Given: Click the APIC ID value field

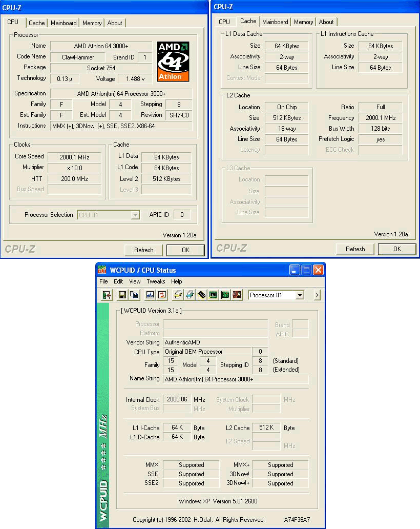Looking at the screenshot, I should click(182, 215).
